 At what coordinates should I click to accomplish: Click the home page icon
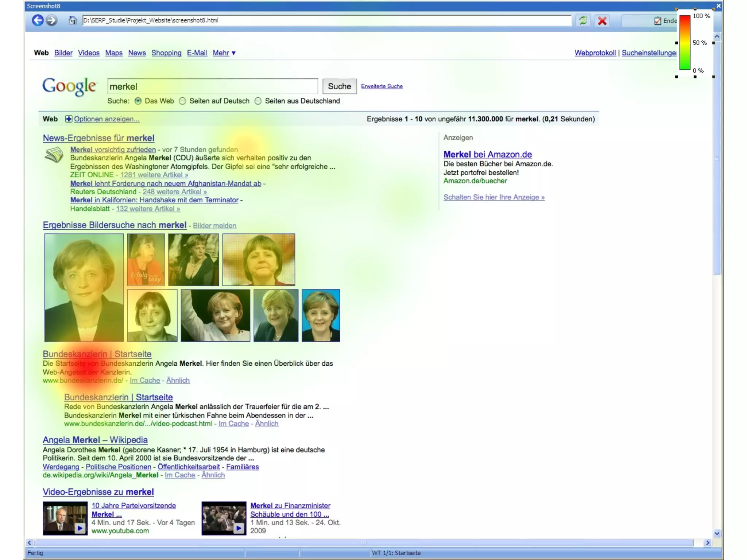coord(73,20)
